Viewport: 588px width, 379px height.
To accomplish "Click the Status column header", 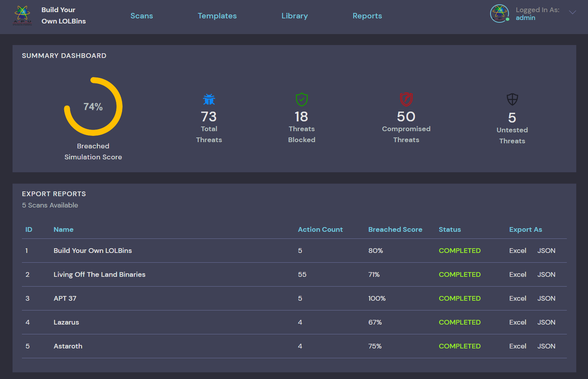I will pyautogui.click(x=449, y=229).
